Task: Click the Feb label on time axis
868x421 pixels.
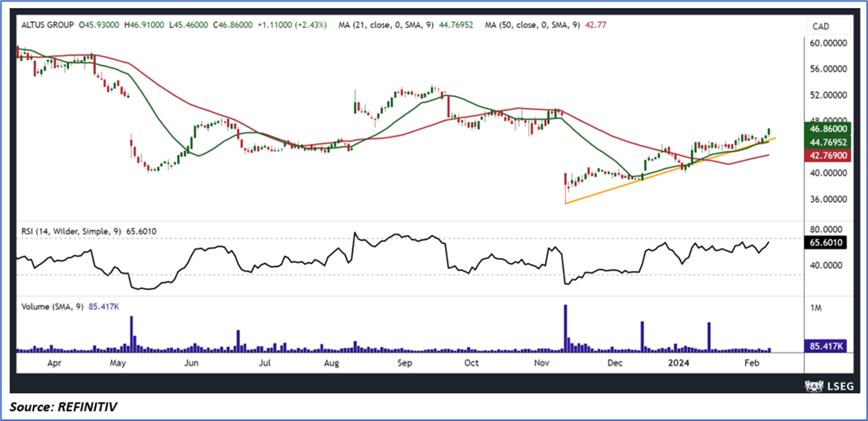Action: pyautogui.click(x=751, y=363)
